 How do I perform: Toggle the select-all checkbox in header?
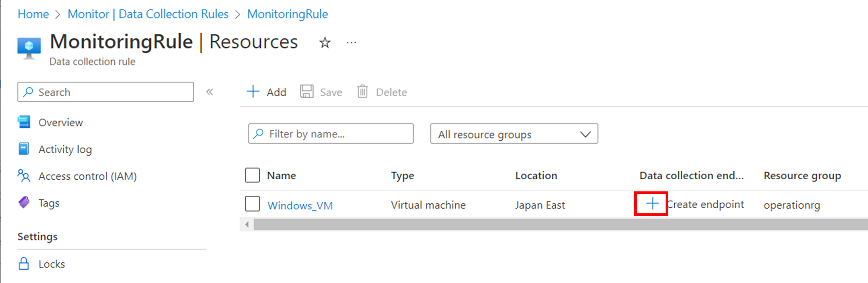coord(252,175)
